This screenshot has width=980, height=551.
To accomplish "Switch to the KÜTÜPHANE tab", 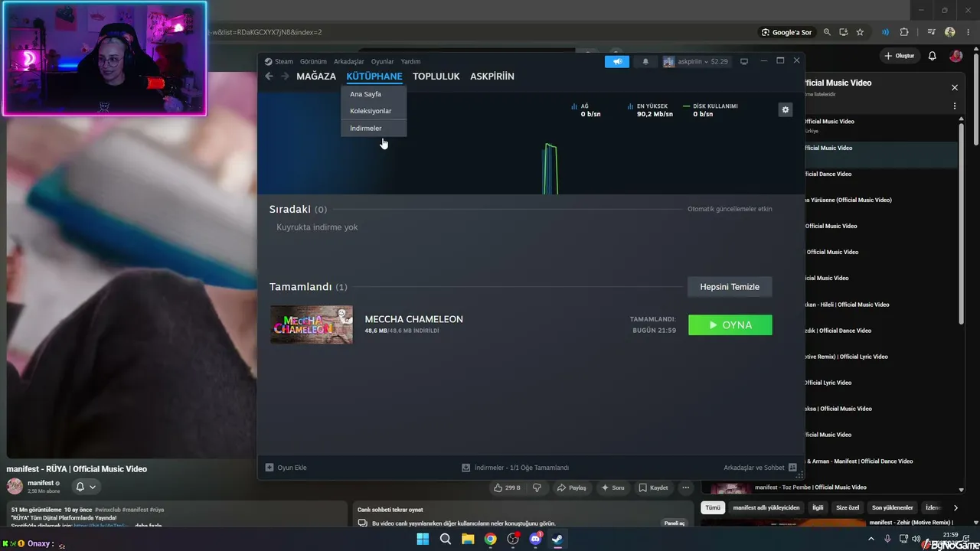I will tap(374, 77).
